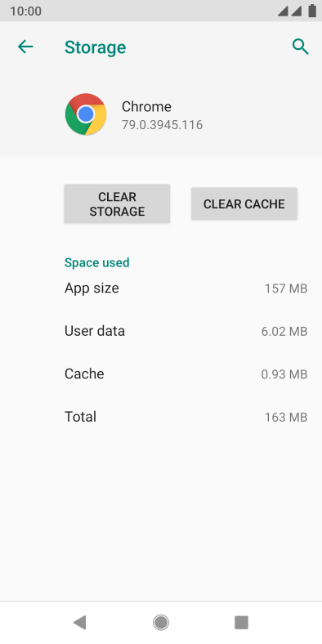
Task: Click the CLEAR STORAGE button
Action: coord(117,203)
